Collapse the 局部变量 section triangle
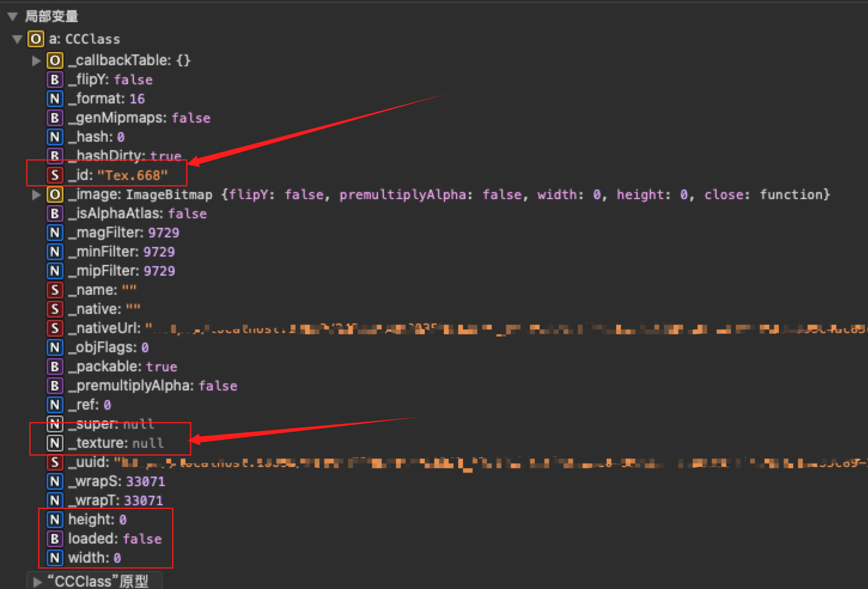Viewport: 868px width, 589px height. (13, 17)
